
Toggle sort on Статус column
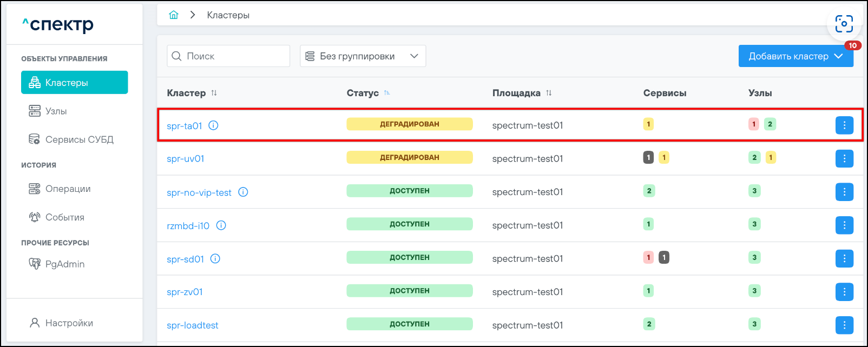[387, 93]
